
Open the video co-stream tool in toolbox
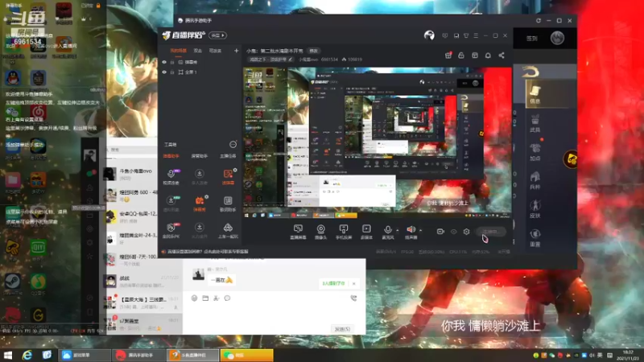[171, 176]
